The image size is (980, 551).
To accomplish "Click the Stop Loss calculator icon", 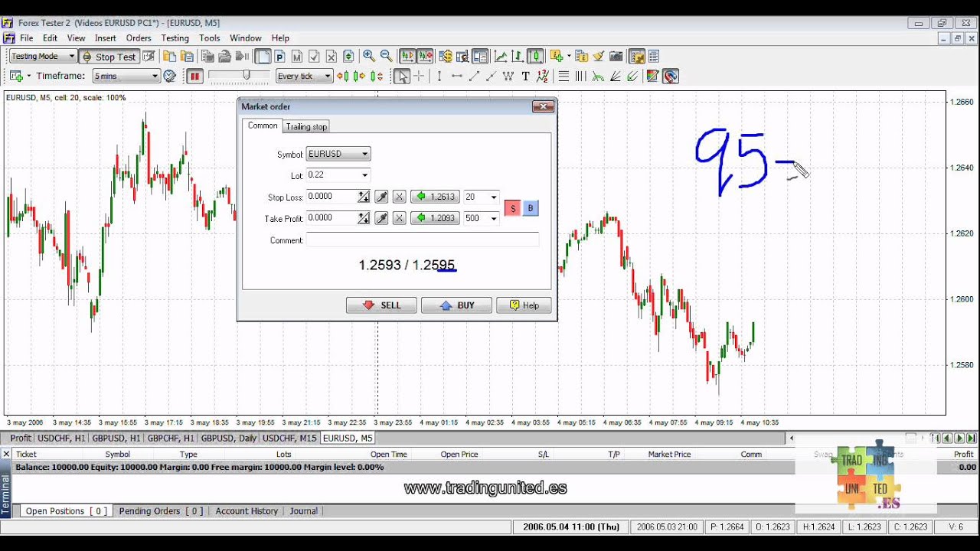I will coord(364,197).
